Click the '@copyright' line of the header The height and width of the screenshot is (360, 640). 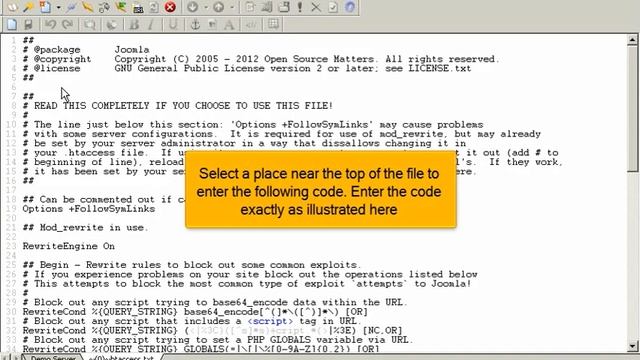261,59
